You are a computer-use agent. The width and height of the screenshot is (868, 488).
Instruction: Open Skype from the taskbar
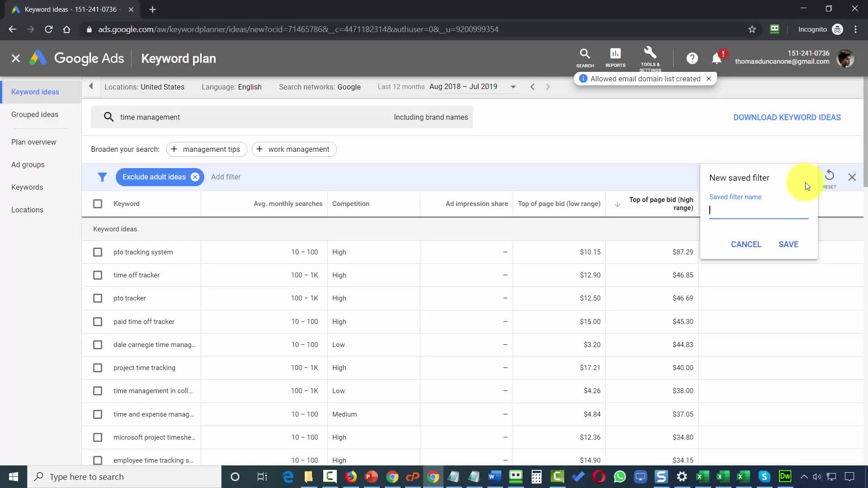[764, 477]
